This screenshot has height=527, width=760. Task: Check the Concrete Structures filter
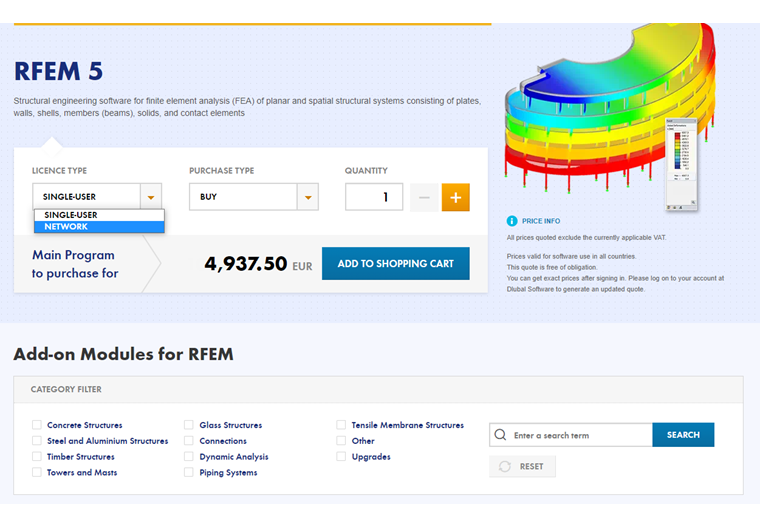coord(37,425)
